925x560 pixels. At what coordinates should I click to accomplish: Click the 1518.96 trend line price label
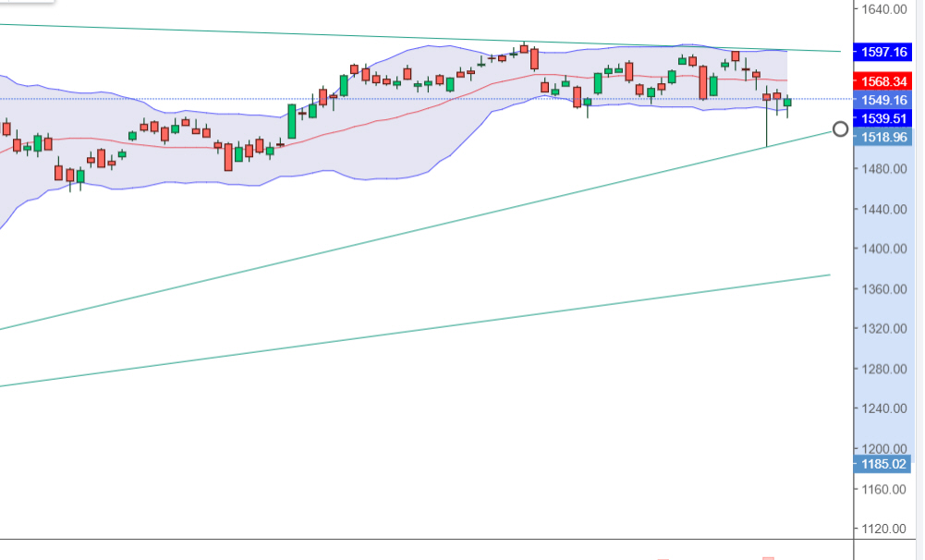click(x=883, y=137)
